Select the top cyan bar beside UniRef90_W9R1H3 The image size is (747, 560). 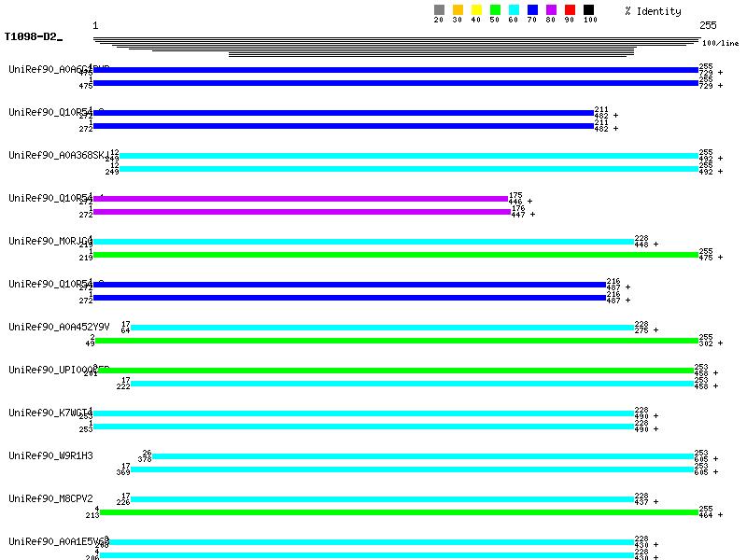pyautogui.click(x=423, y=456)
